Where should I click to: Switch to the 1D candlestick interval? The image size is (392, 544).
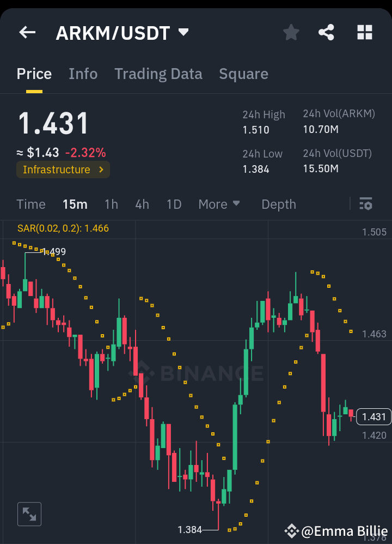pos(174,204)
